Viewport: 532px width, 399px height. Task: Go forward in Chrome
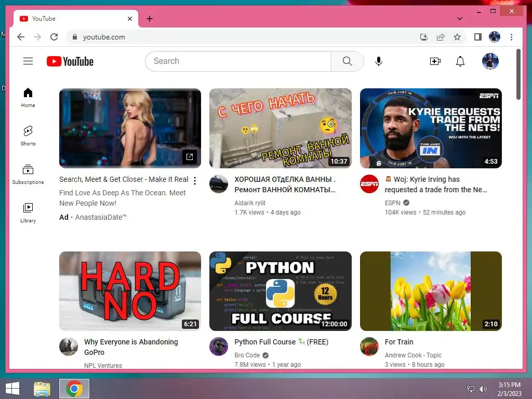click(37, 37)
